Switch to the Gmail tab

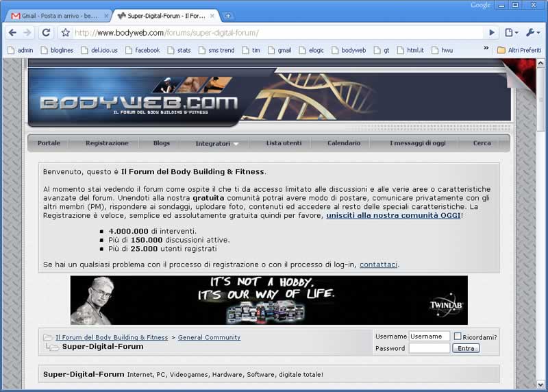tap(58, 16)
